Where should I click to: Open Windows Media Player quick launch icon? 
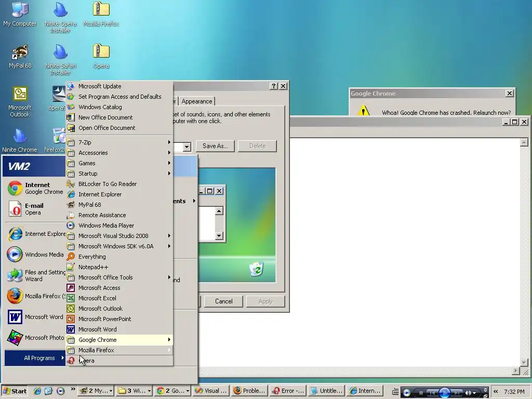pyautogui.click(x=60, y=391)
